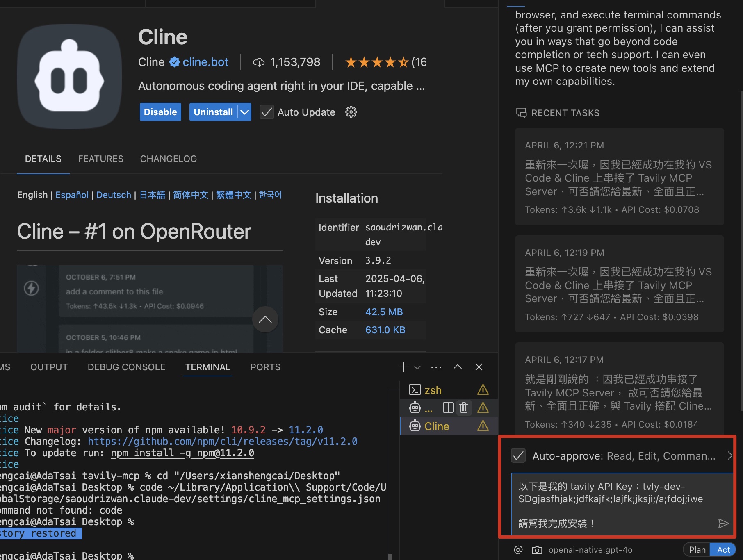Close the terminal panel

coord(479,367)
